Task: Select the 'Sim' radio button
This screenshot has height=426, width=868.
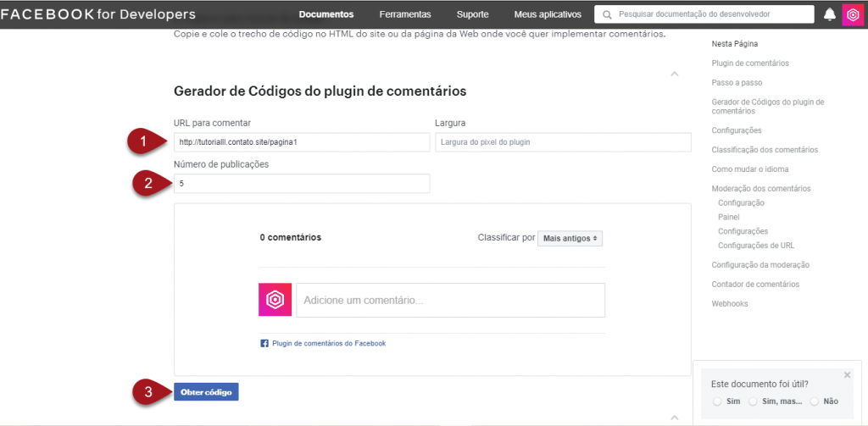Action: [x=718, y=401]
